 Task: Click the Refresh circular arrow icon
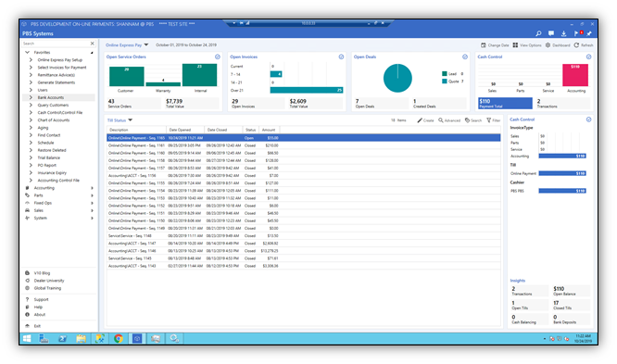point(576,45)
